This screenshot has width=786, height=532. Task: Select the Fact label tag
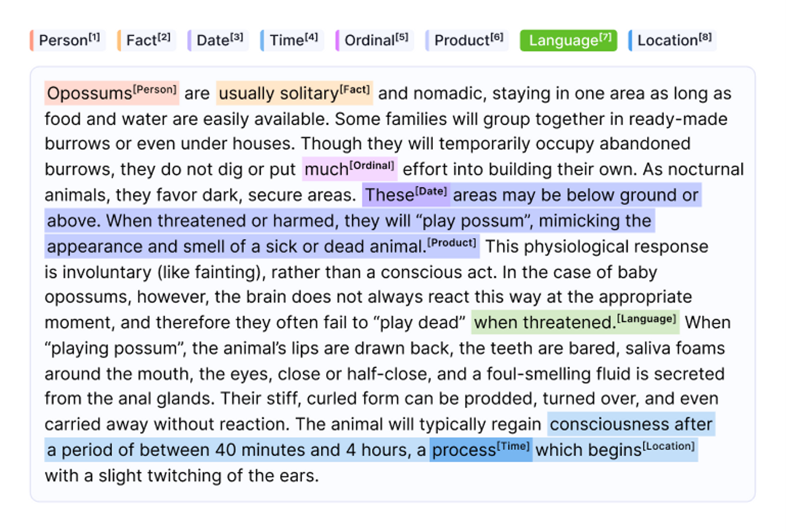(146, 40)
